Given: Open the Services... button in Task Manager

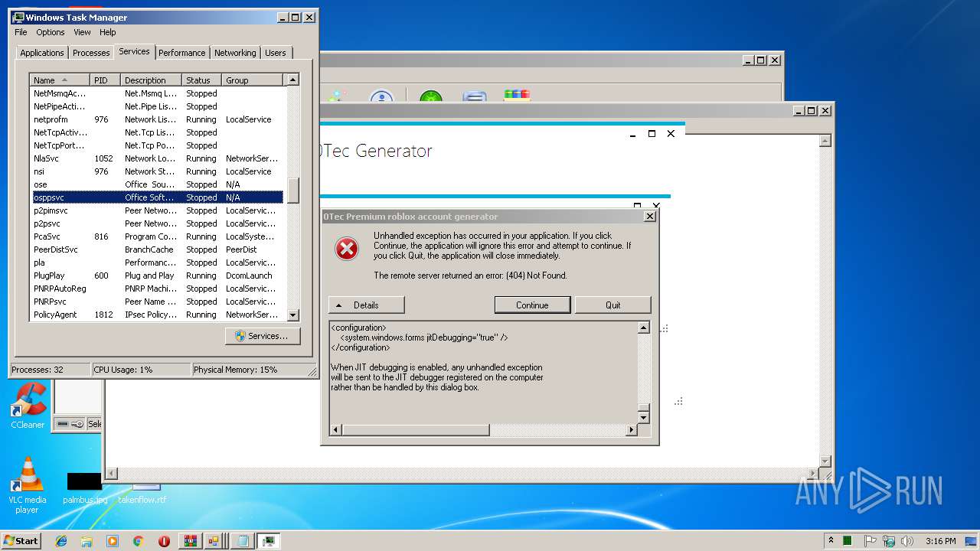Looking at the screenshot, I should [x=263, y=336].
